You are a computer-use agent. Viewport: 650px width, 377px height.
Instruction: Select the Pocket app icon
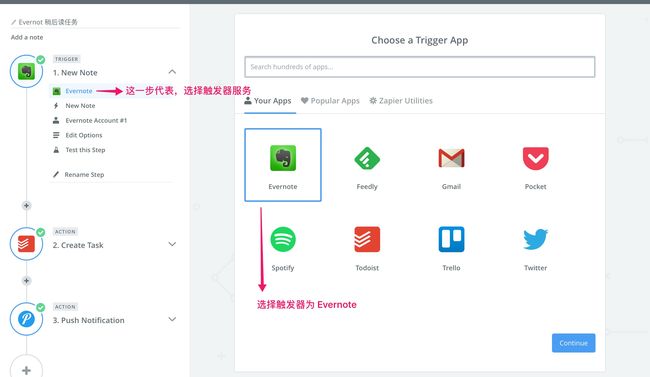tap(536, 158)
